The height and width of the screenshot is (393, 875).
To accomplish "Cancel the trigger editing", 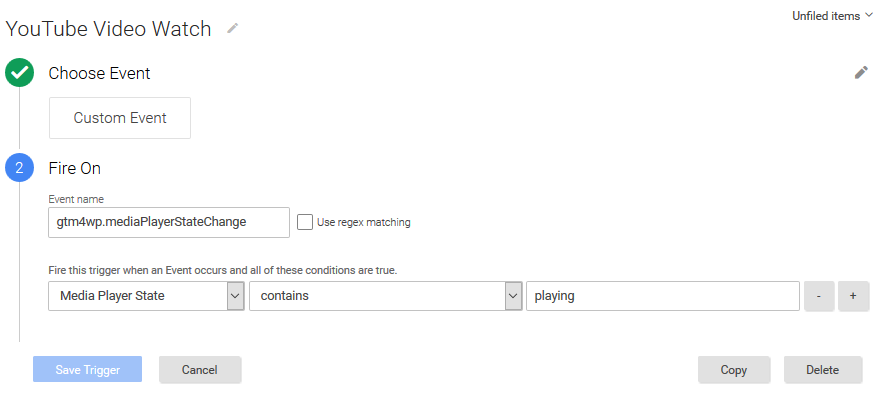I will click(200, 370).
